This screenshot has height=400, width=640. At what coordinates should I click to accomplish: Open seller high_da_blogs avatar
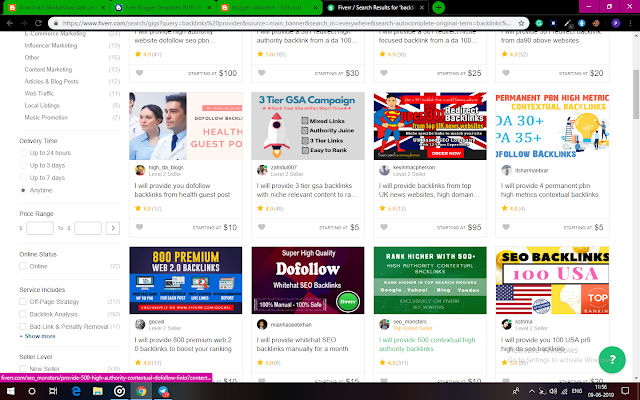click(x=140, y=170)
